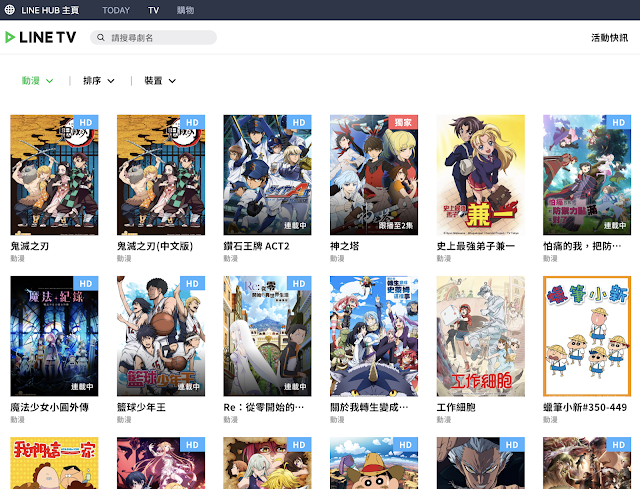
Task: Click the 神之塔 title text
Action: coord(344,246)
